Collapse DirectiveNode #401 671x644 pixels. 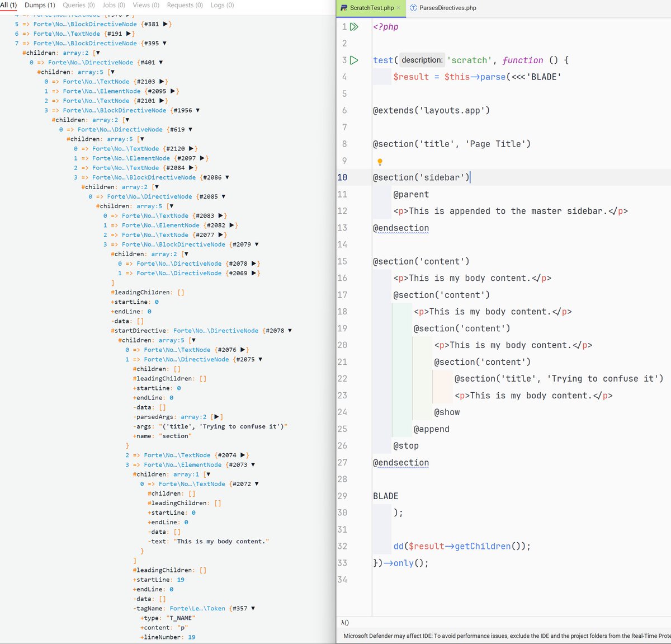[x=161, y=63]
